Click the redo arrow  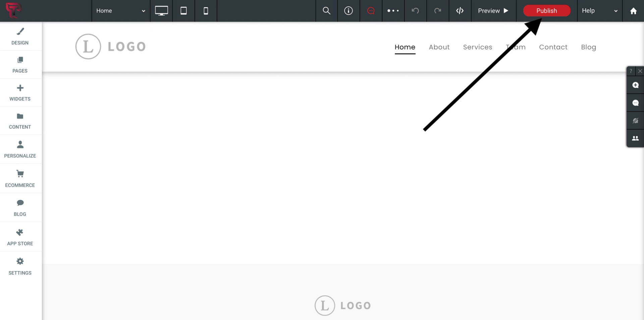coord(438,11)
